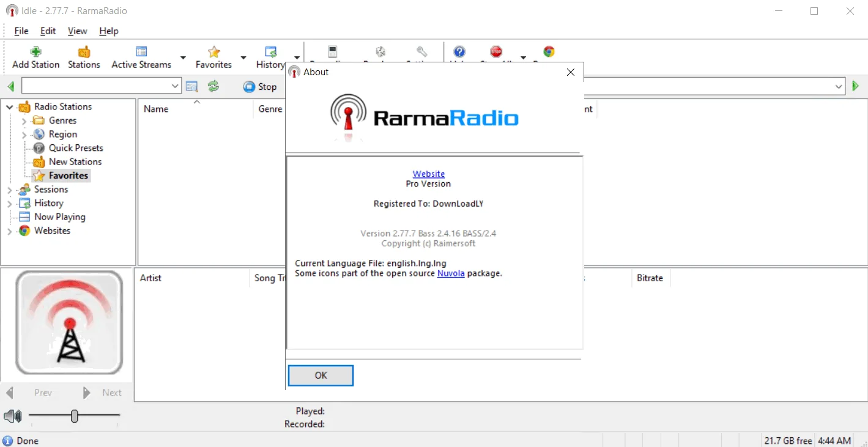Viewport: 868px width, 447px height.
Task: Expand the Sessions tree node
Action: 10,190
